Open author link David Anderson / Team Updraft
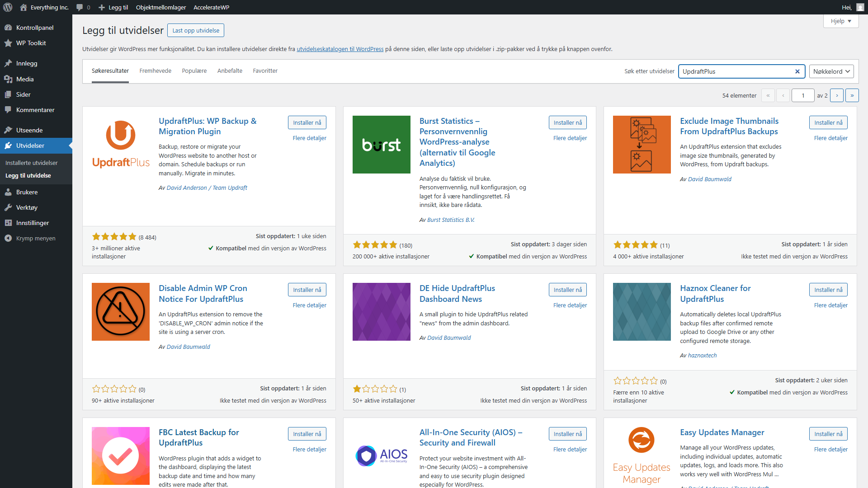 [207, 188]
